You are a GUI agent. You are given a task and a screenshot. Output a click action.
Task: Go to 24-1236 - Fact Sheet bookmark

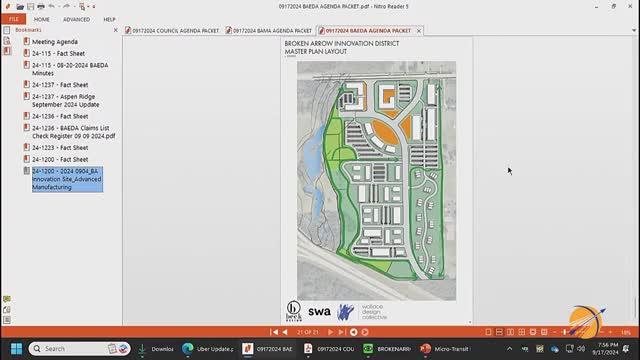[60, 116]
